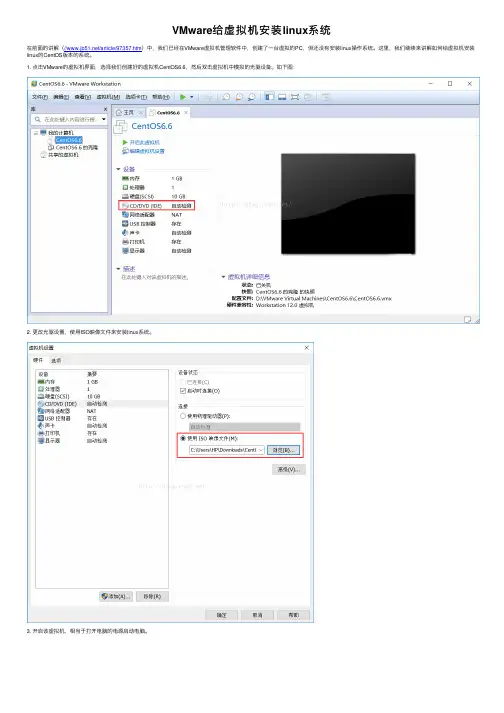Image resolution: width=504 pixels, height=713 pixels.
Task: Click the console view monitor icon in toolbar
Action: tap(282, 97)
